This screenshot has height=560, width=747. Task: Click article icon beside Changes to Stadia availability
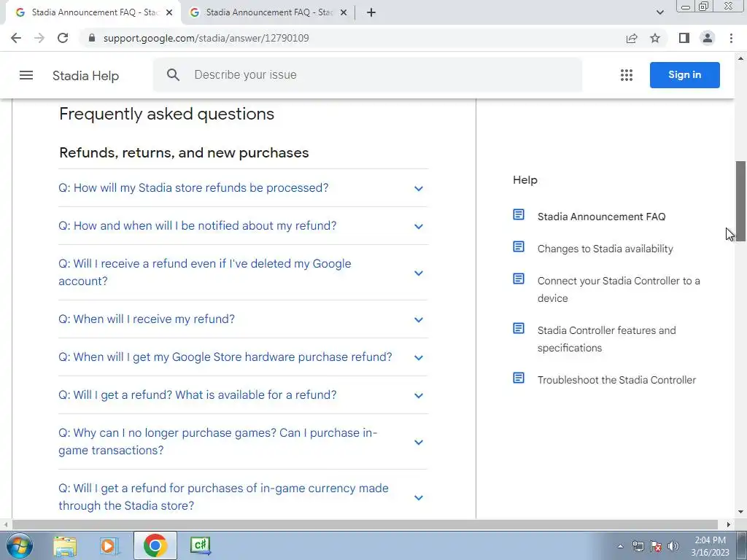coord(519,246)
